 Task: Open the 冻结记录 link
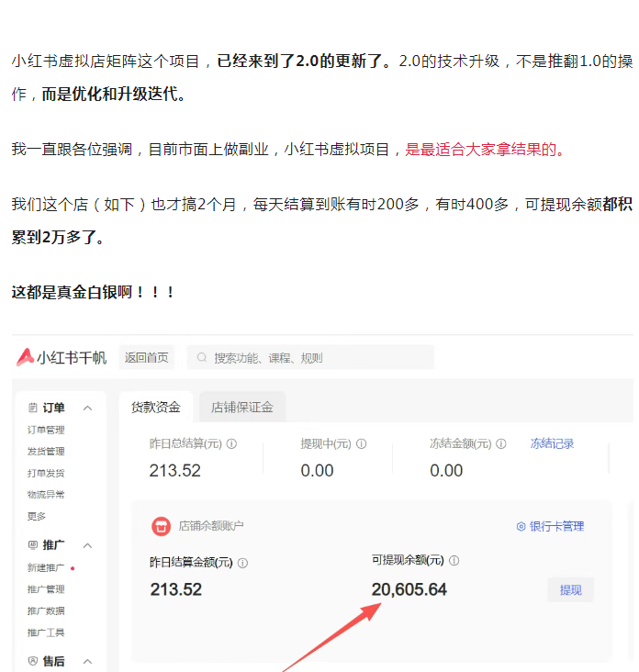click(552, 443)
